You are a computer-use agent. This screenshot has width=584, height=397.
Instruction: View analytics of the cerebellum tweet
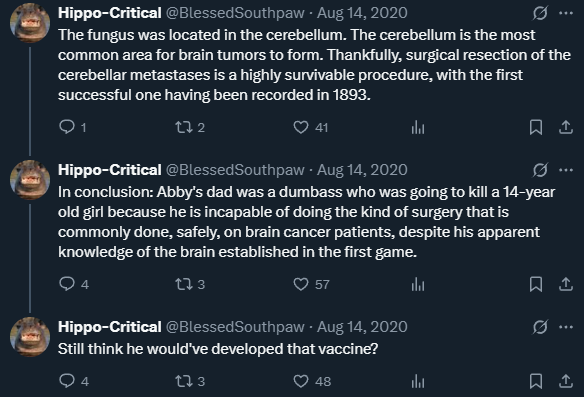pos(418,127)
